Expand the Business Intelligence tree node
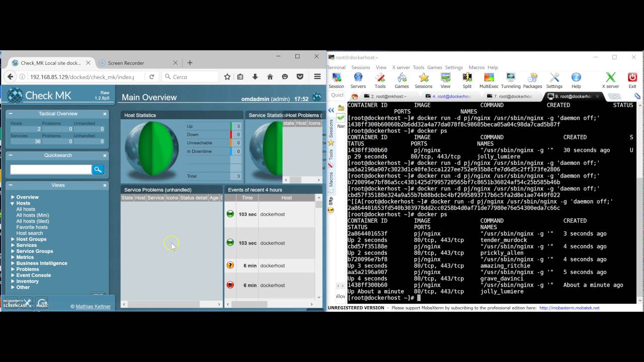Screen dimensions: 644x362 pos(13,263)
